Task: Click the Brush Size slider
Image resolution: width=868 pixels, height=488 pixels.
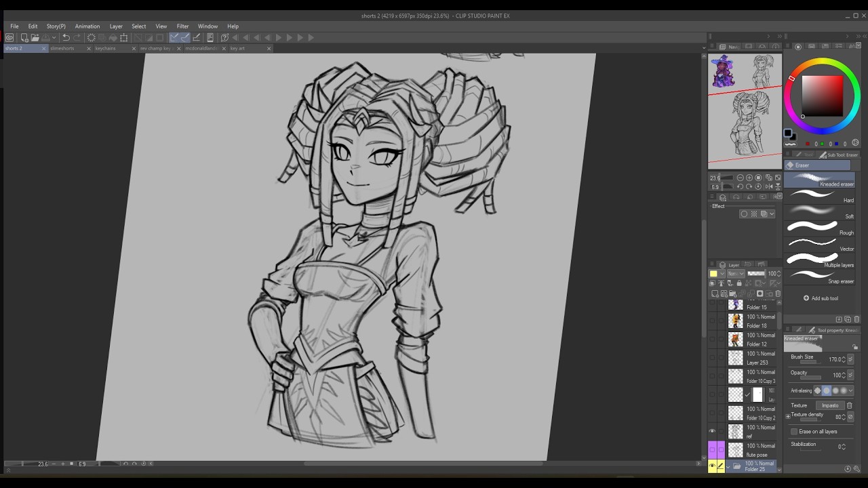Action: [810, 363]
